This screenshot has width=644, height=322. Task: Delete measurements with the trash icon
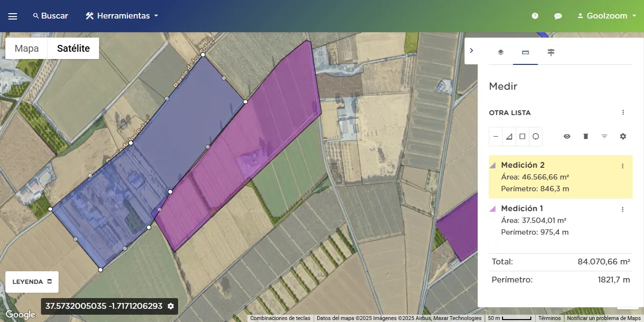[585, 137]
